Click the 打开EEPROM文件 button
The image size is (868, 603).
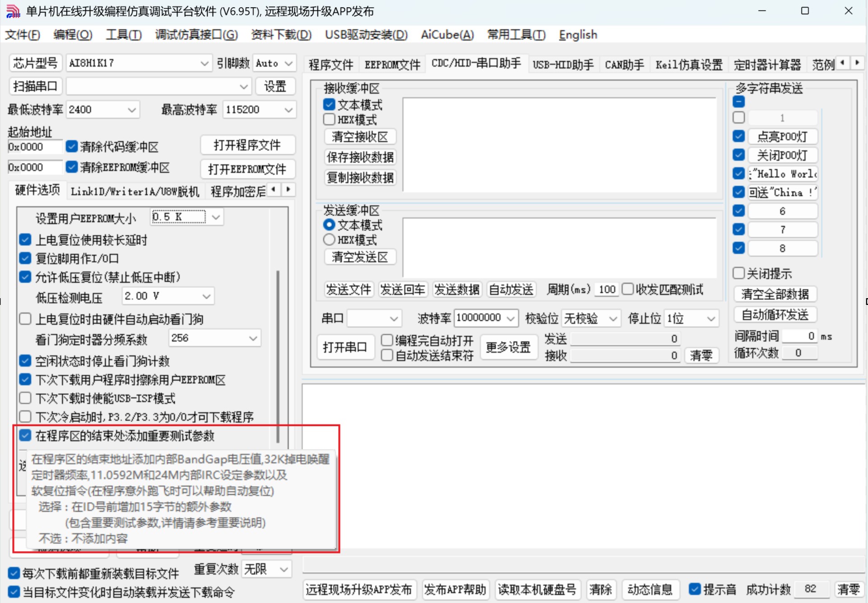(x=247, y=169)
